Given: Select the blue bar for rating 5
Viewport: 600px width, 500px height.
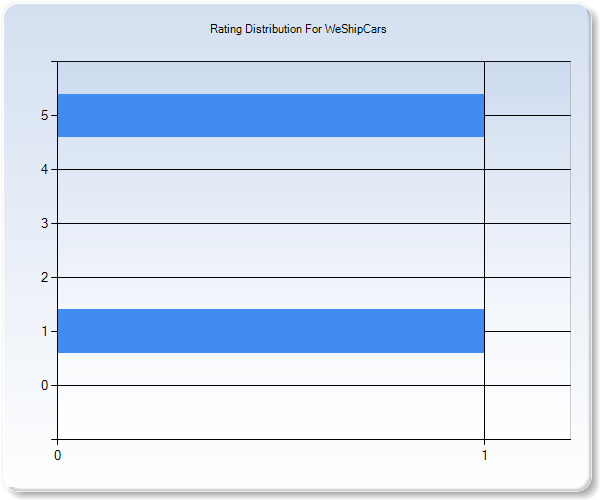Looking at the screenshot, I should click(x=271, y=115).
